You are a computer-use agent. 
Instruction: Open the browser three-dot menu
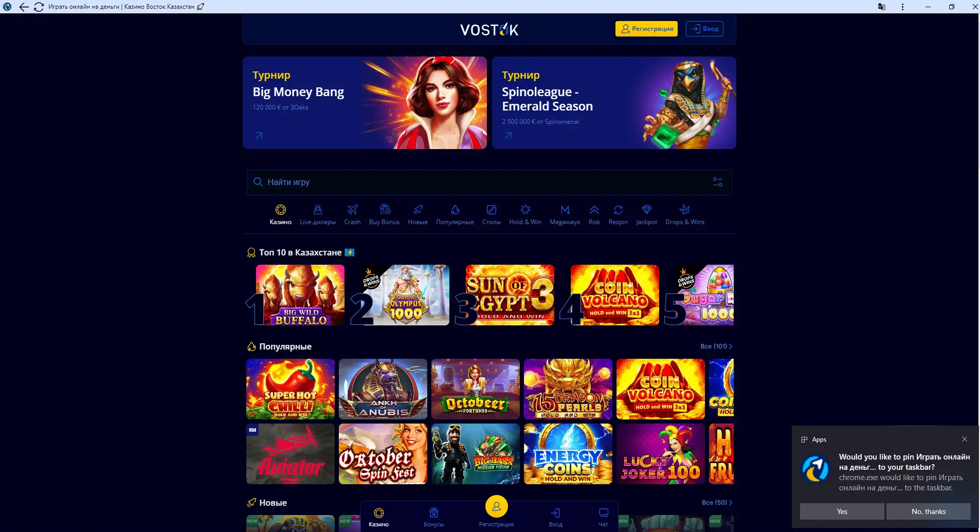click(902, 7)
